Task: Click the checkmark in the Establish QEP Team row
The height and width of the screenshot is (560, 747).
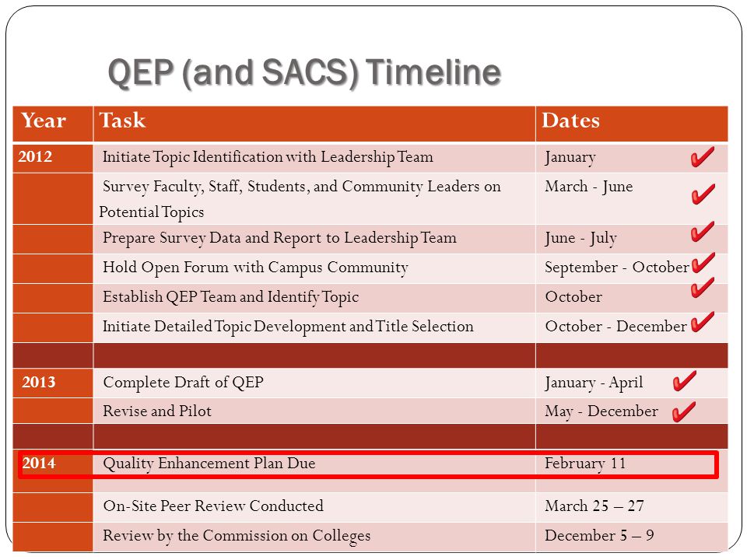Action: tap(703, 287)
